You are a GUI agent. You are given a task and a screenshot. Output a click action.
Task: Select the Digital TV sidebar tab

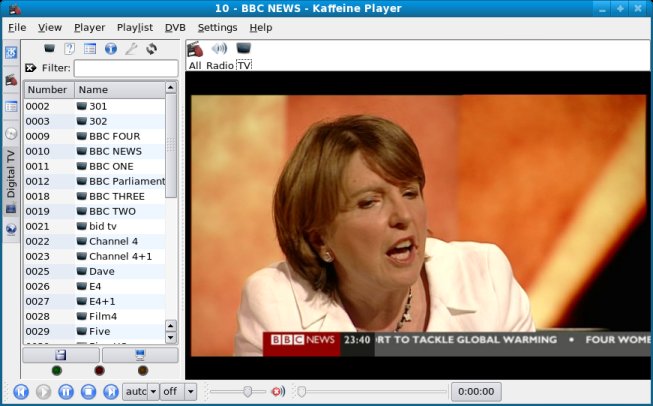11,181
